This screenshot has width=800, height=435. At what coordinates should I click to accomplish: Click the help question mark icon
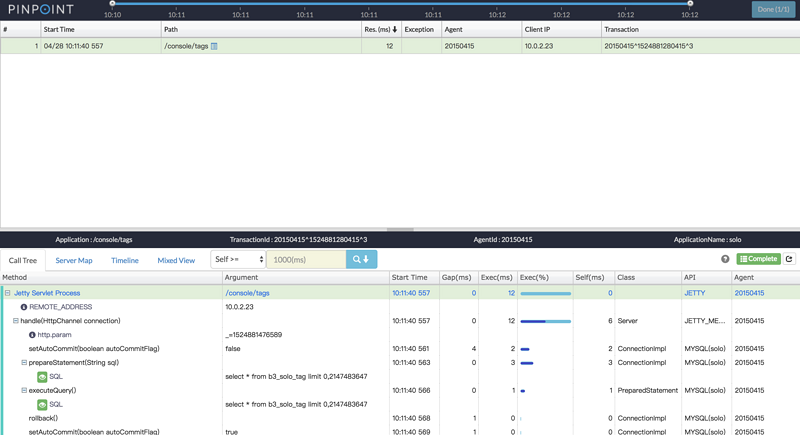[725, 259]
